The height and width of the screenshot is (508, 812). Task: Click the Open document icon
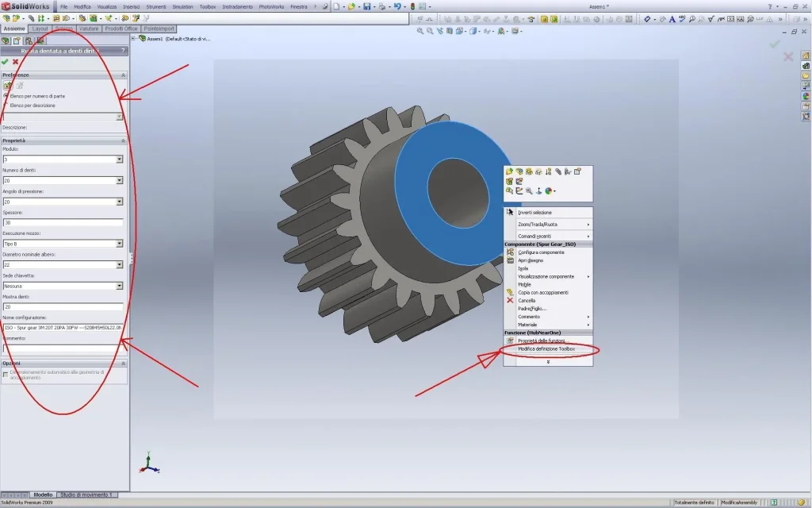pos(351,6)
